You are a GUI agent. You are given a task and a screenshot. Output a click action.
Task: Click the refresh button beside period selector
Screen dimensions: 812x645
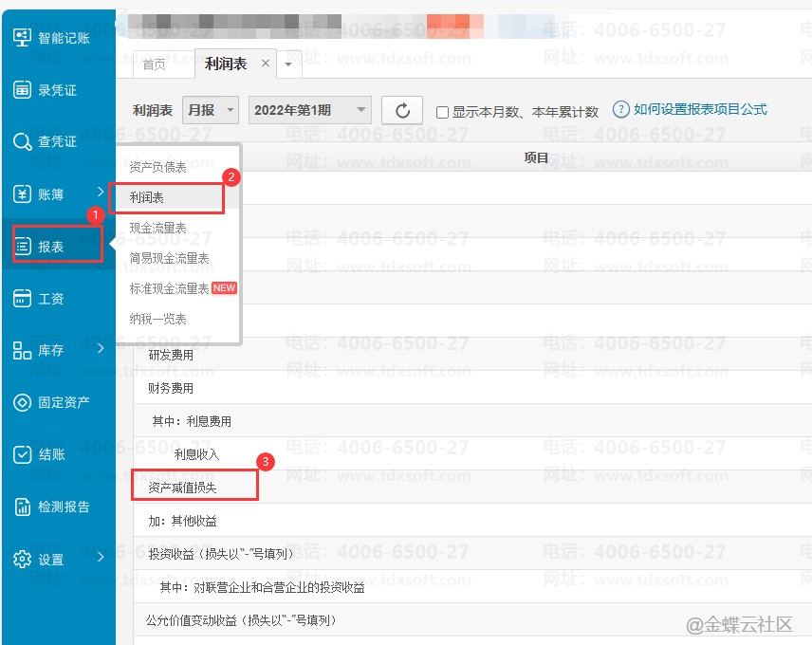(402, 110)
